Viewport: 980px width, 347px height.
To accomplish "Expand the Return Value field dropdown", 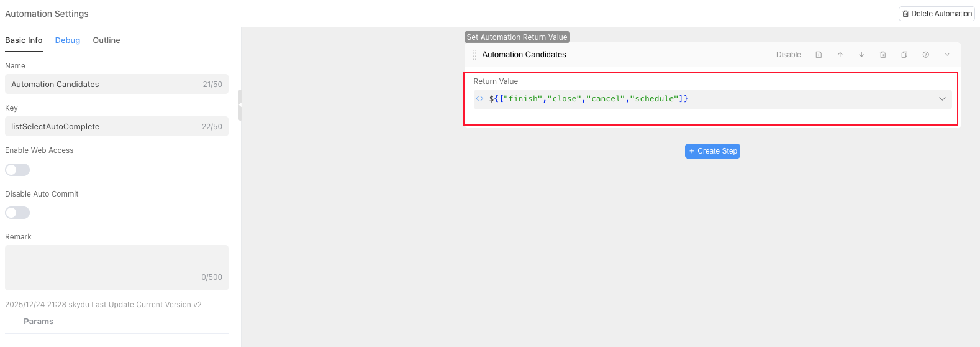I will click(x=942, y=99).
